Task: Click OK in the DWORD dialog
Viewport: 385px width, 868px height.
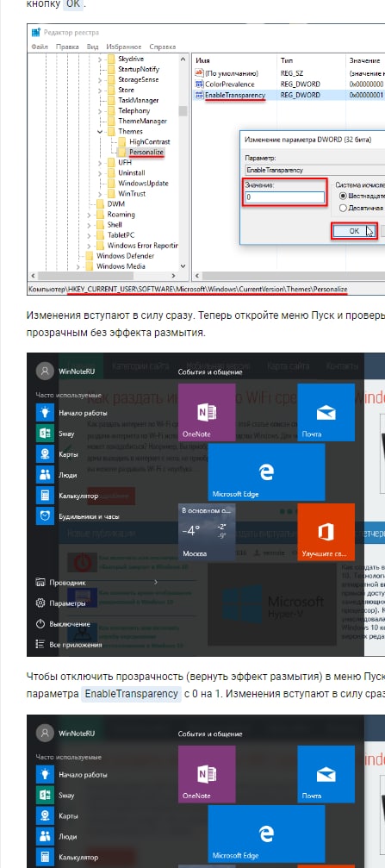Action: pyautogui.click(x=354, y=231)
